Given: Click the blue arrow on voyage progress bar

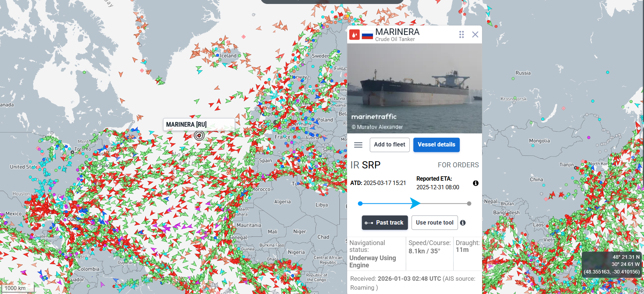Looking at the screenshot, I should tap(415, 203).
